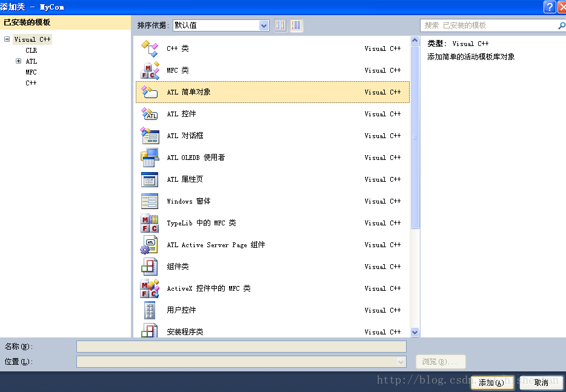Viewport: 566px width, 392px height.
Task: Click the 组件类 template icon
Action: 150,267
